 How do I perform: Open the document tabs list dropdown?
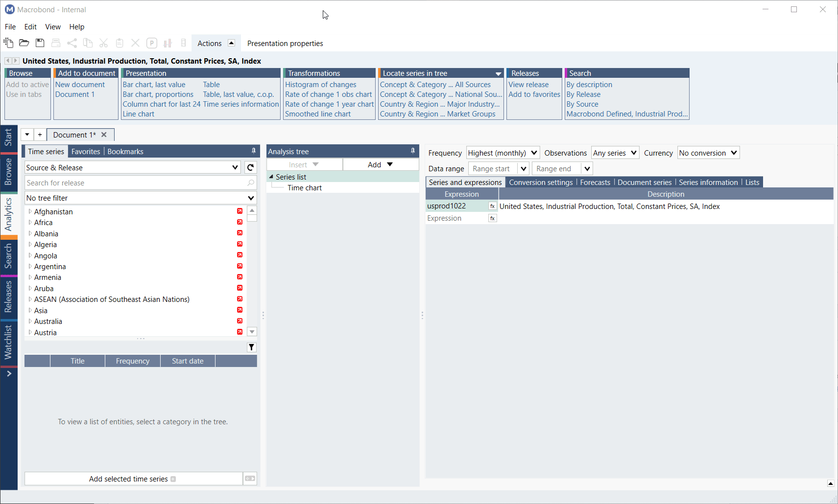[x=27, y=135]
